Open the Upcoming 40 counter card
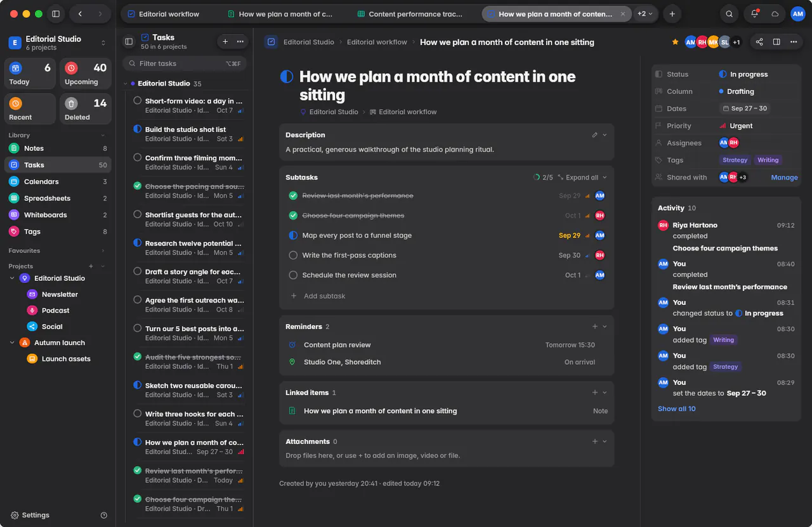This screenshot has width=812, height=527. point(86,74)
